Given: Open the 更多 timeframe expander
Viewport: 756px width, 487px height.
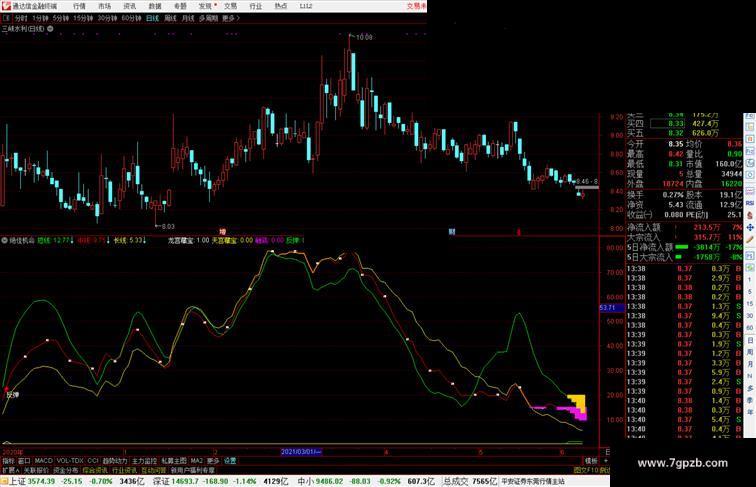Looking at the screenshot, I should (230, 18).
